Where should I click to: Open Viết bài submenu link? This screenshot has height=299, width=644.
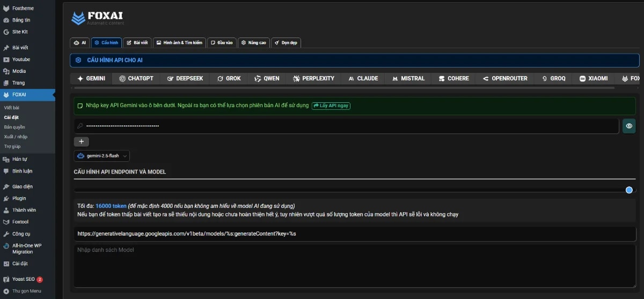pyautogui.click(x=11, y=108)
